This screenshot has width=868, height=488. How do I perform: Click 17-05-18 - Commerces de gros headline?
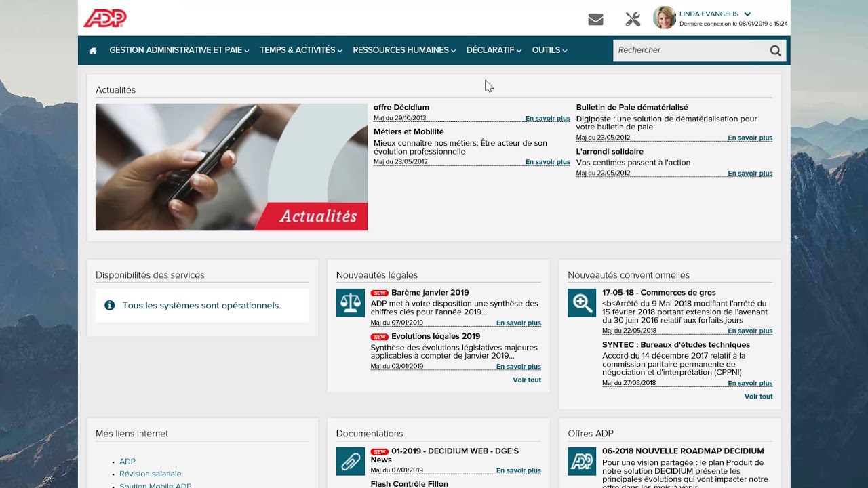coord(659,293)
